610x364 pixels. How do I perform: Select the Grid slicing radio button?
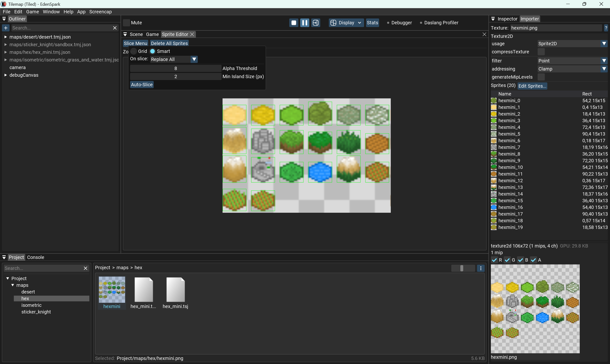coord(134,51)
